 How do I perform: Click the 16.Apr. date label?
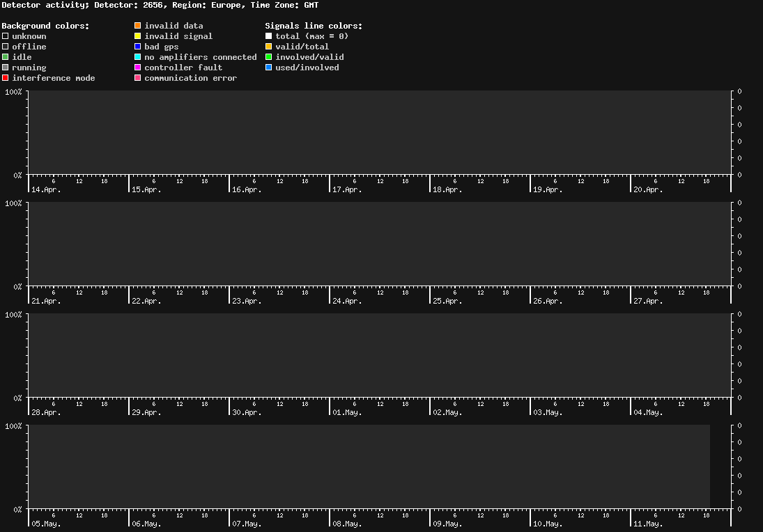point(247,189)
